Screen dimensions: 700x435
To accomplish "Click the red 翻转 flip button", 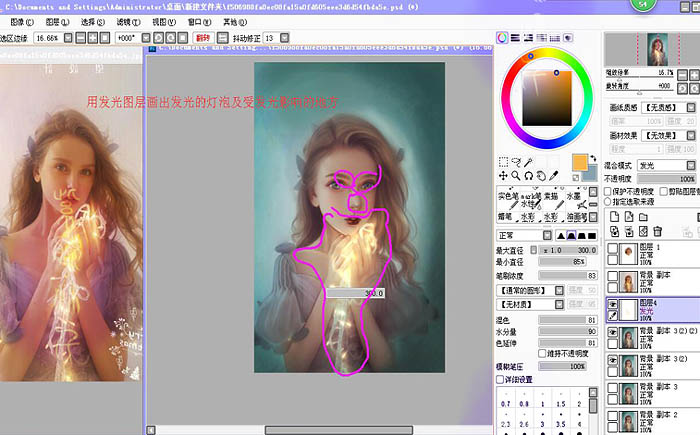I will tap(203, 38).
